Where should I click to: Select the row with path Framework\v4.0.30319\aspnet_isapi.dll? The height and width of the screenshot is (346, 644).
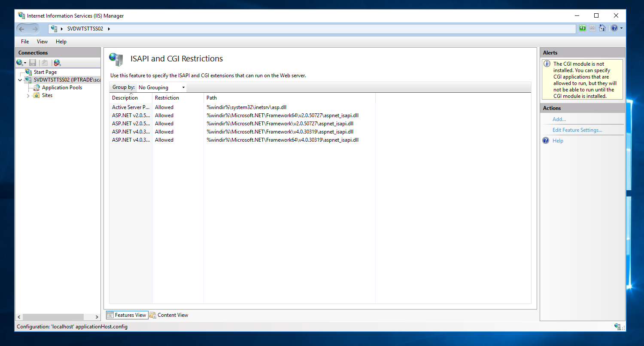point(242,132)
